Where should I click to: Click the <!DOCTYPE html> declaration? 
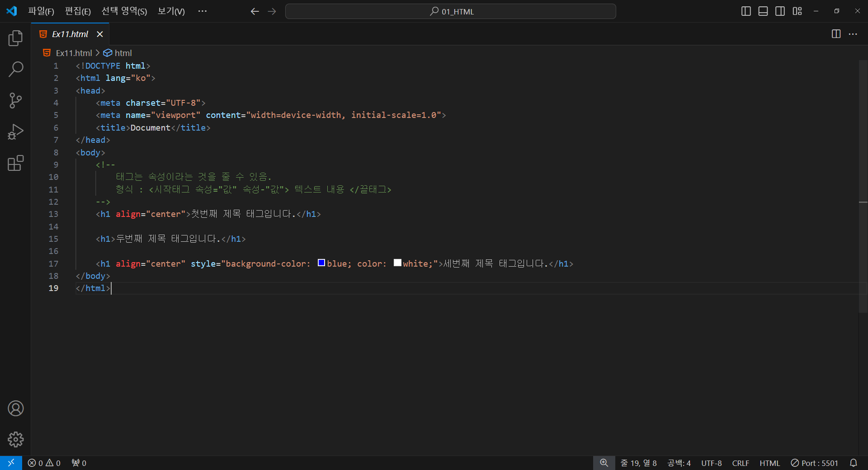tap(113, 66)
